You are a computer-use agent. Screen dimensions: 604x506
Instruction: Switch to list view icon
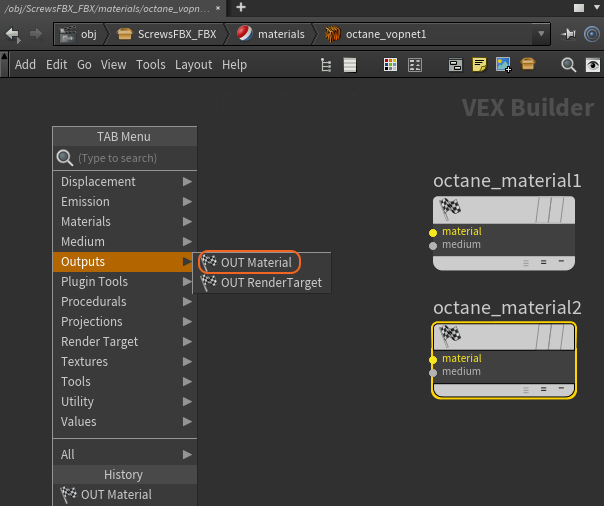pyautogui.click(x=350, y=65)
